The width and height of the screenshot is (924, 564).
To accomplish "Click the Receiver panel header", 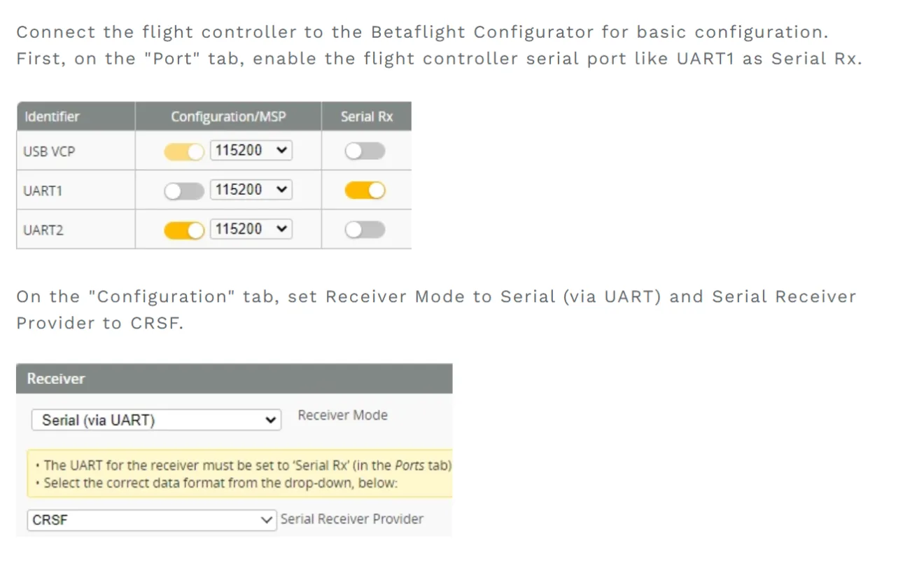I will [x=234, y=378].
